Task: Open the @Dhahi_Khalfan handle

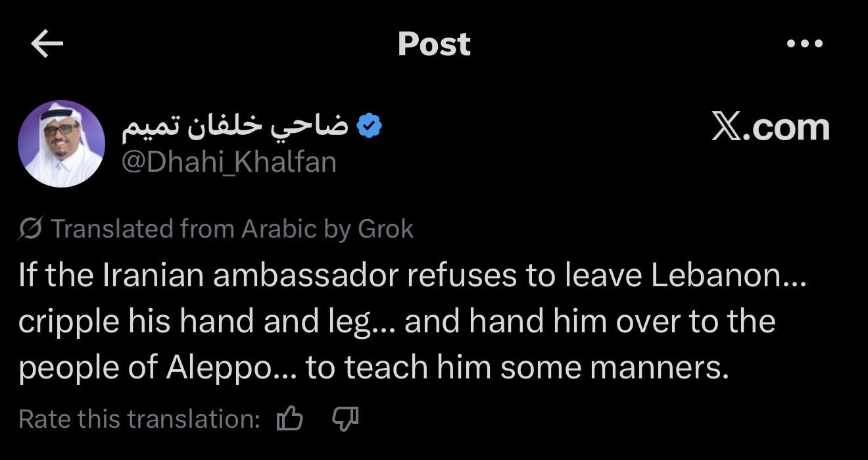Action: 229,161
